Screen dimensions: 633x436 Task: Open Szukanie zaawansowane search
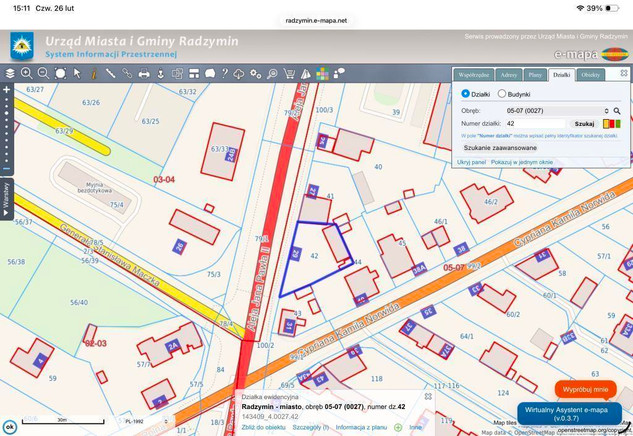pyautogui.click(x=500, y=147)
